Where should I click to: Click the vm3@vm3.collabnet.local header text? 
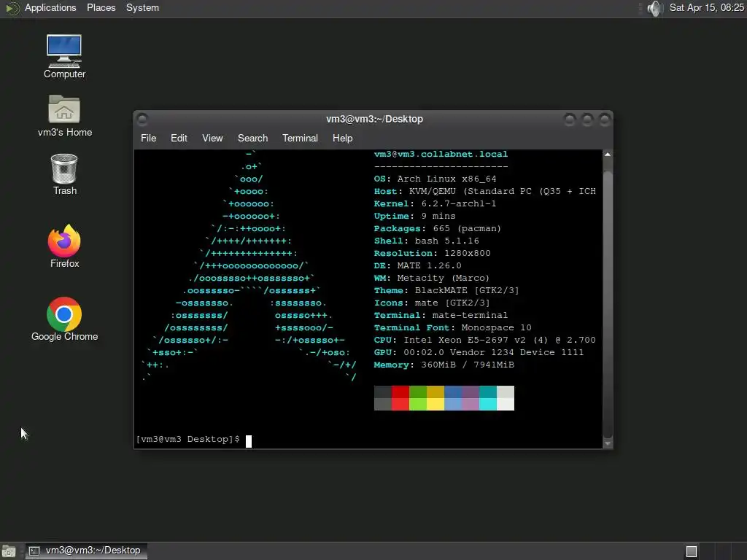pos(441,155)
